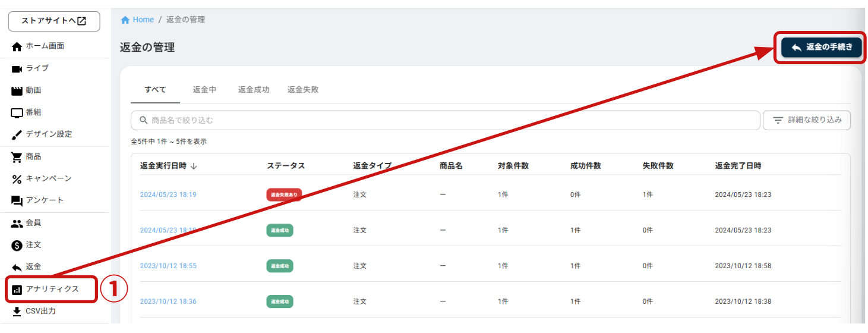
Task: Open refund entry dated 2023/10/12 18:55
Action: point(168,266)
